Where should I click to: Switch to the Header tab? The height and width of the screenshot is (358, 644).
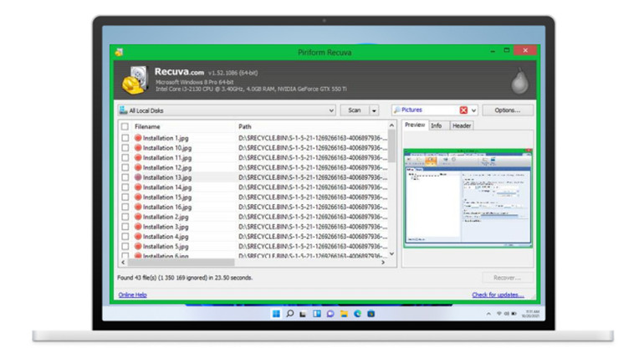[462, 125]
